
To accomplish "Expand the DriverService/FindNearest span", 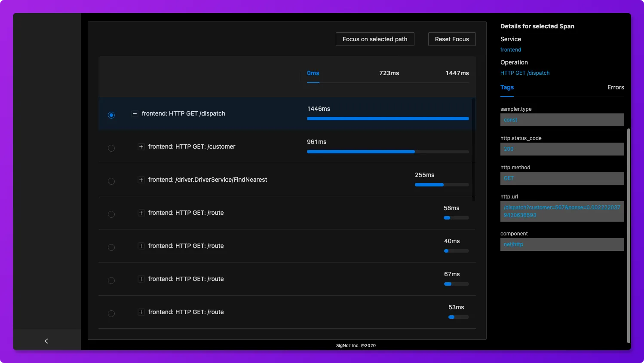I will tap(141, 180).
